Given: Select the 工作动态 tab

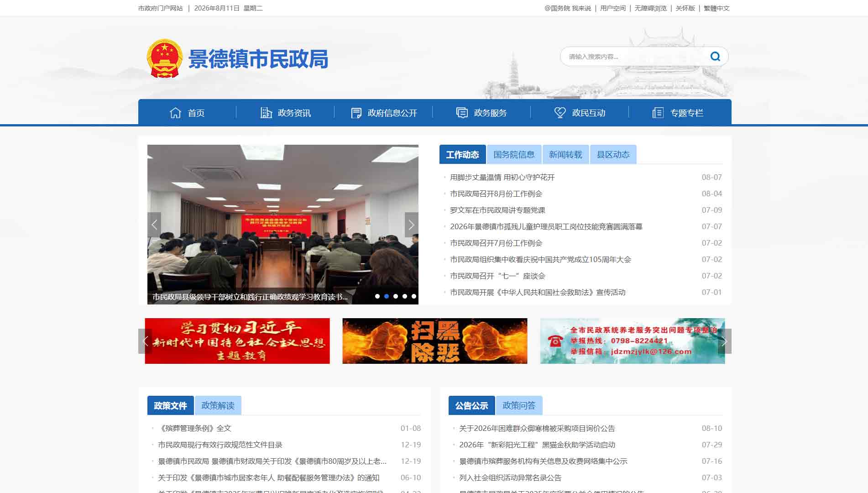Looking at the screenshot, I should click(462, 154).
